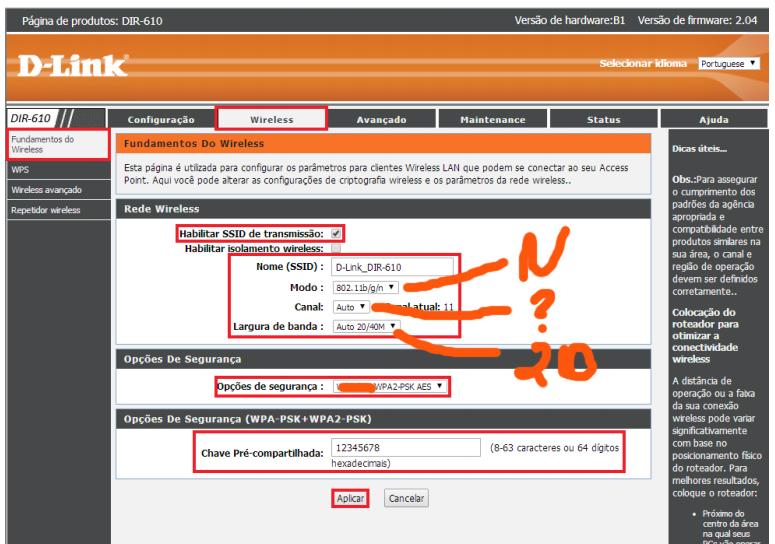Toggle Habilitar SSID de transmissão checkbox

point(336,233)
